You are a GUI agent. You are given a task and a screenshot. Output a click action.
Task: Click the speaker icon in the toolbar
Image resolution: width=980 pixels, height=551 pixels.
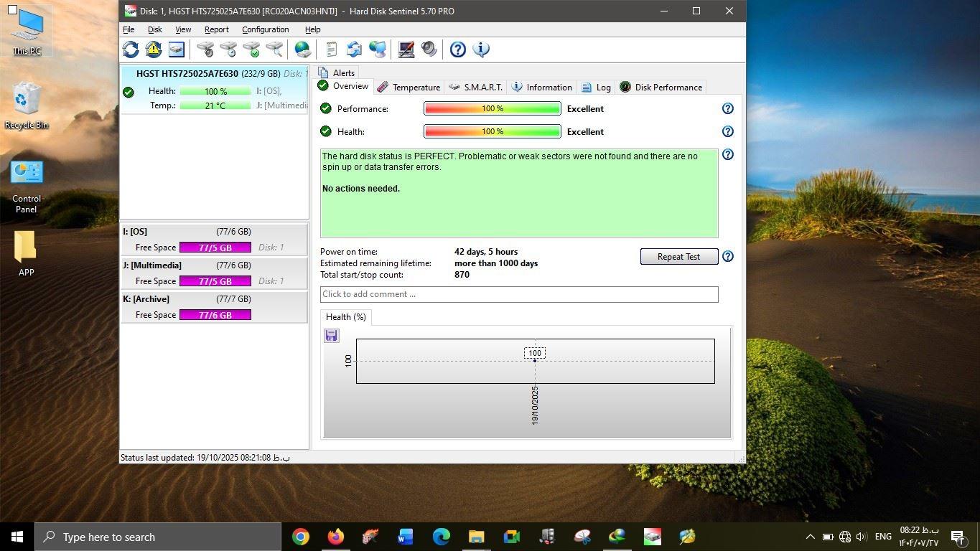[x=429, y=50]
